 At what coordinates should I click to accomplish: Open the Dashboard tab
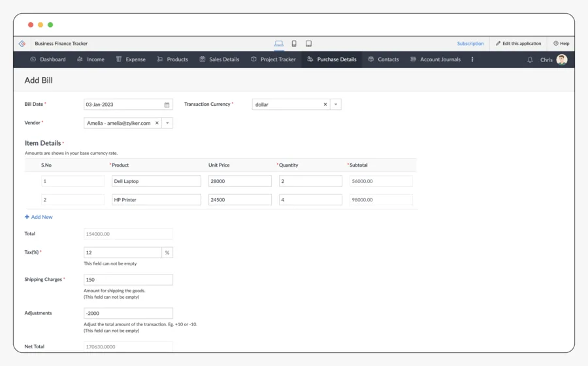point(48,59)
